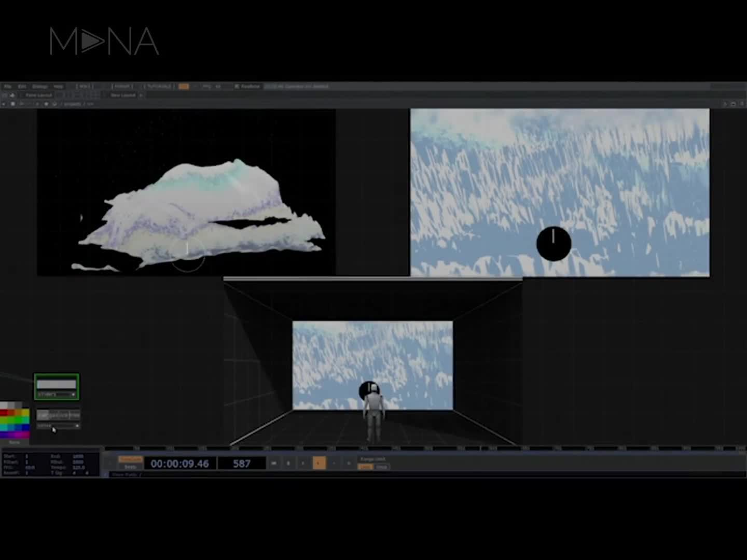Open the Dialogs menu
This screenshot has height=560, width=747.
tap(40, 86)
